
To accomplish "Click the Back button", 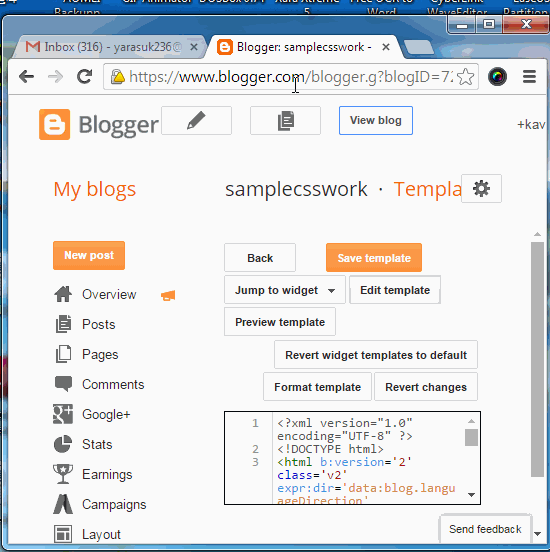I will [x=260, y=258].
